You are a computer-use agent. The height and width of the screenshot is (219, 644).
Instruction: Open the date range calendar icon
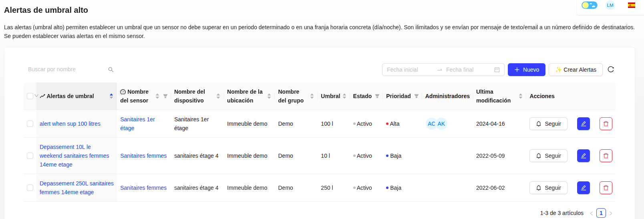click(x=497, y=70)
